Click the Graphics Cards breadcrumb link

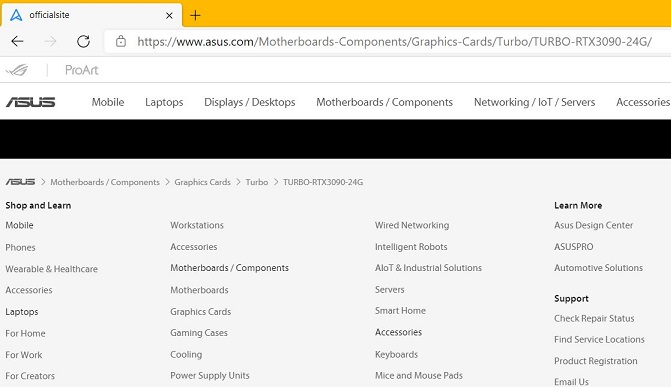(202, 182)
